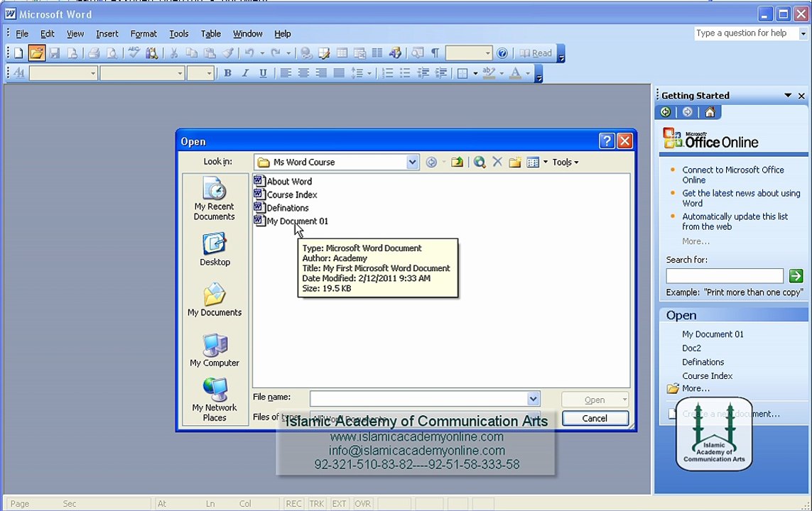
Task: Click the Search the Web icon in the dialog
Action: coord(480,162)
